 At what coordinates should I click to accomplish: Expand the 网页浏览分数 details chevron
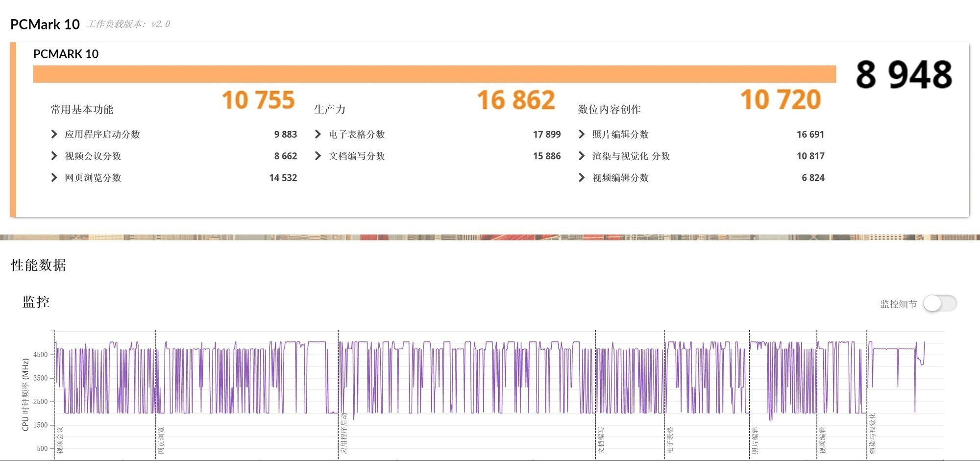[54, 177]
